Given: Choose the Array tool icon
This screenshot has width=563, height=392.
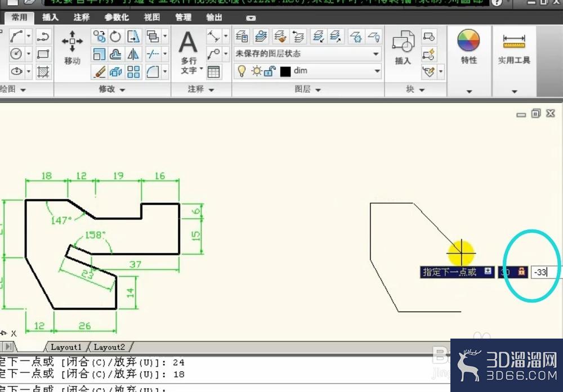Looking at the screenshot, I should coord(133,71).
